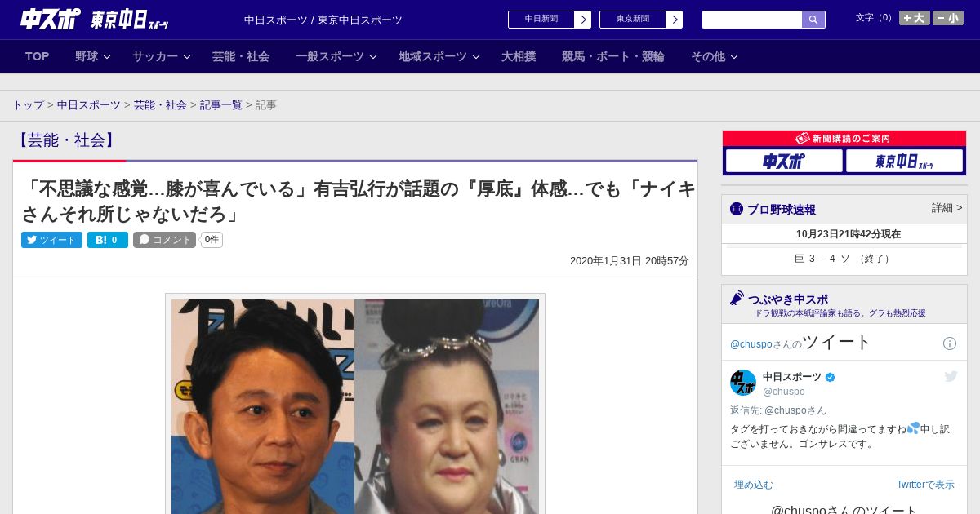
Task: Expand the サッカー menu
Action: coord(161,56)
